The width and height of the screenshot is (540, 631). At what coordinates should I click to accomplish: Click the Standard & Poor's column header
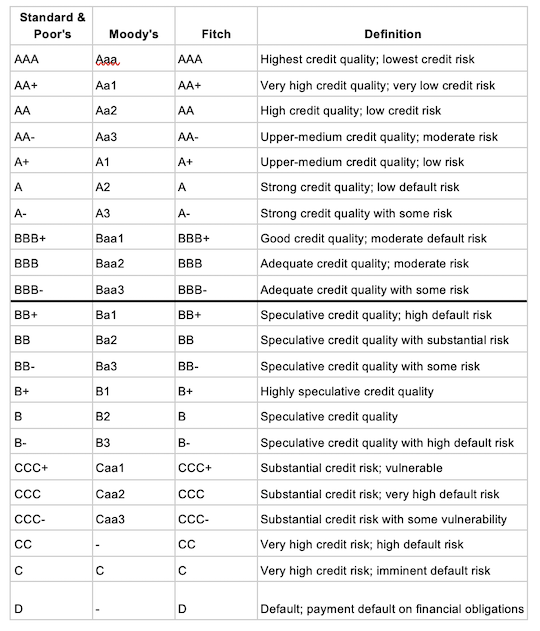point(52,26)
